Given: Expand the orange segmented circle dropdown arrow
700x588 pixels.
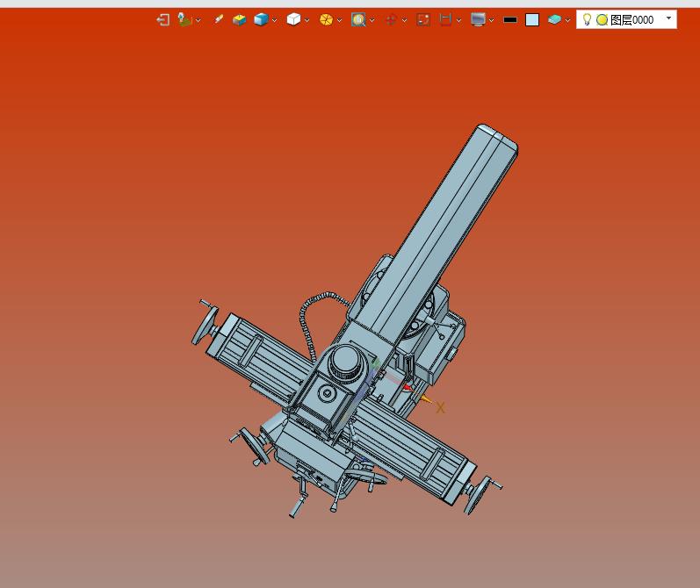Looking at the screenshot, I should tap(340, 20).
